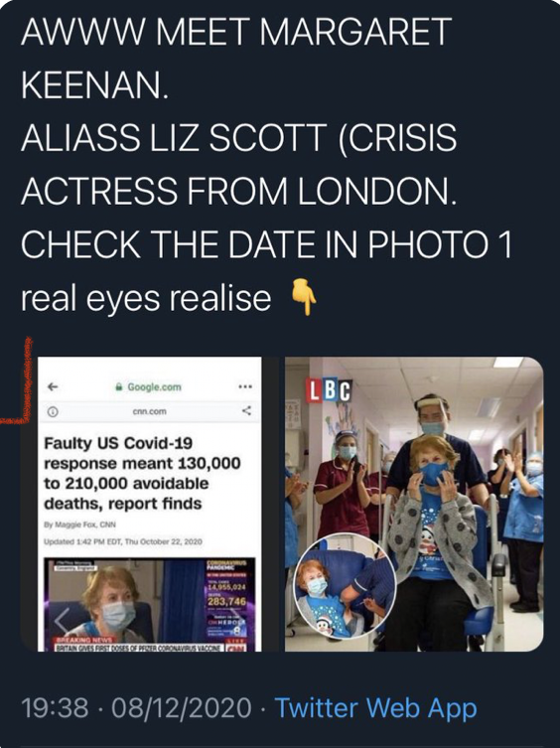
Task: Open the three-dots menu beside Google.com
Action: pos(245,386)
